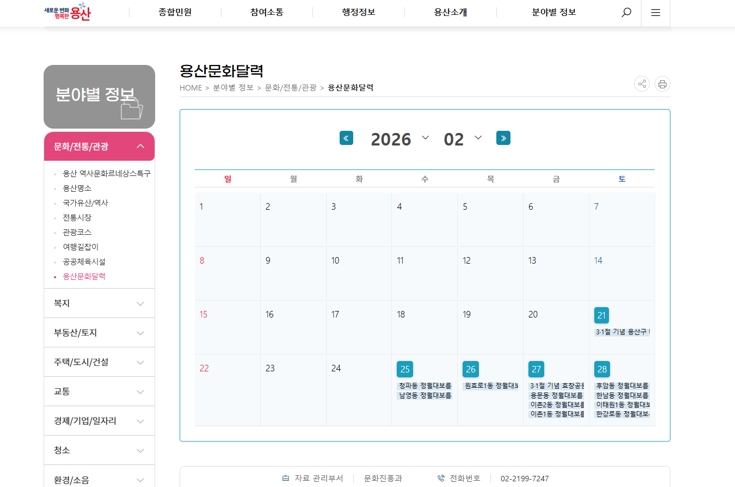Screen dimensions: 735x487
Task: Select date 25 on the calendar
Action: tap(404, 369)
